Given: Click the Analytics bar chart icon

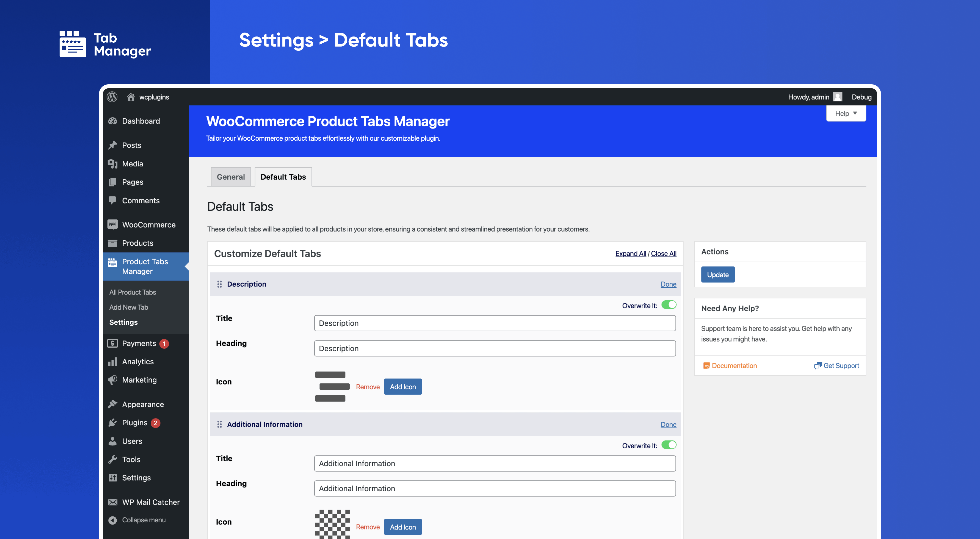Looking at the screenshot, I should point(112,361).
